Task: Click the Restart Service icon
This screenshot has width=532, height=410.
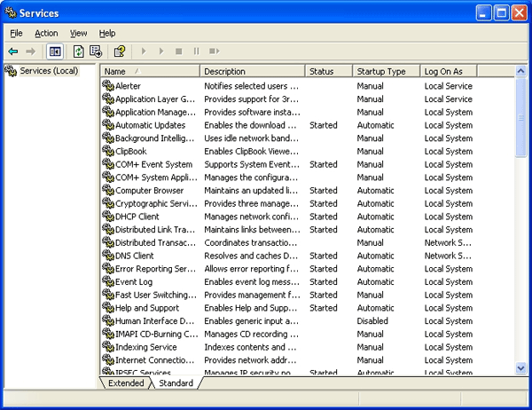Action: coord(214,51)
